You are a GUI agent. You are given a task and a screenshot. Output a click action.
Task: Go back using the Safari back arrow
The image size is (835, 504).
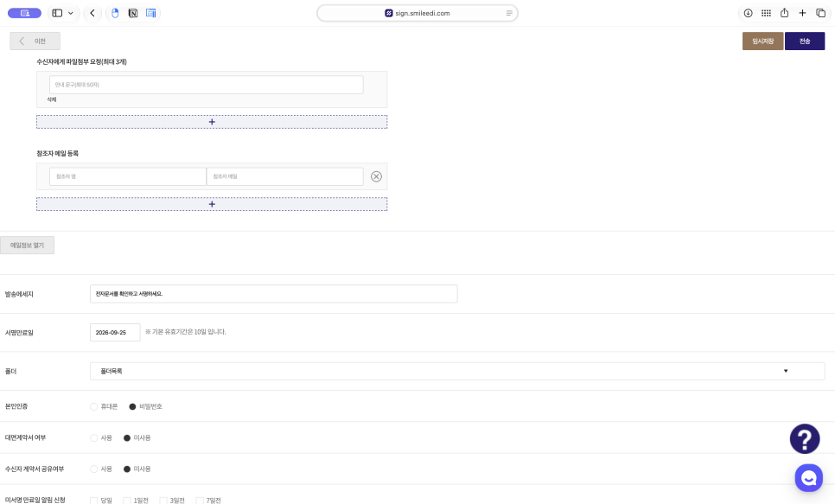coord(92,13)
